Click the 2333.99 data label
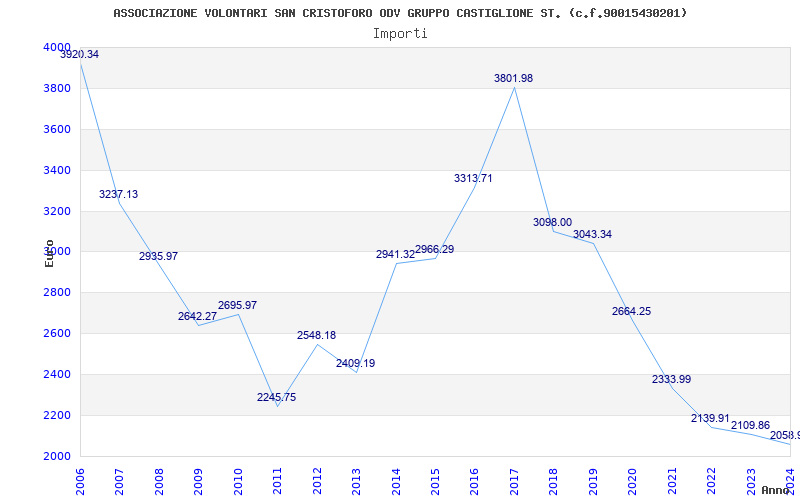 coord(671,379)
